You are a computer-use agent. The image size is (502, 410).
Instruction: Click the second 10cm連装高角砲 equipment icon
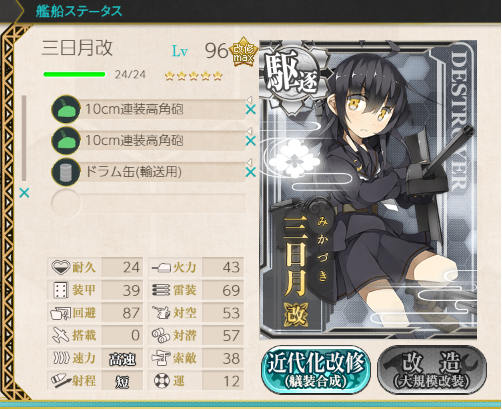(66, 140)
